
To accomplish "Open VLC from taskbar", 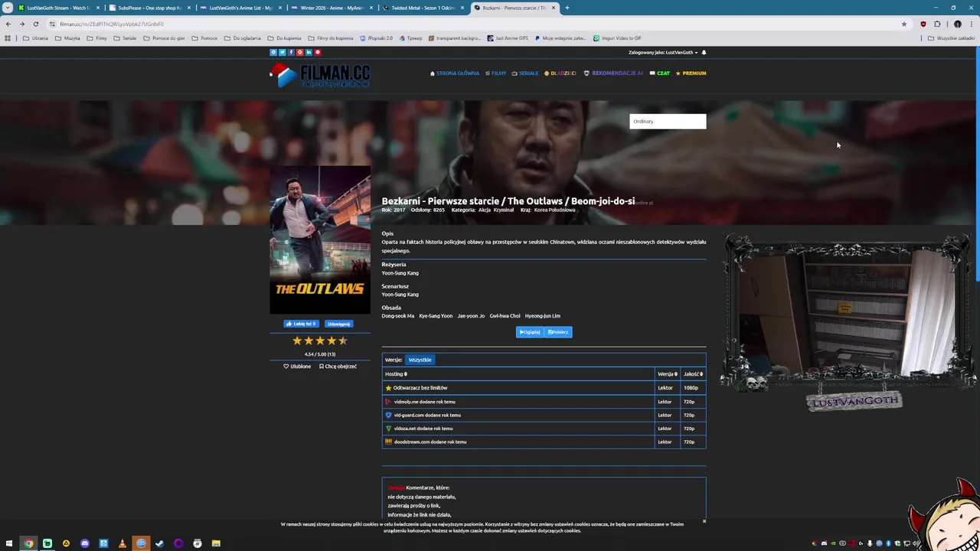I will click(x=122, y=543).
